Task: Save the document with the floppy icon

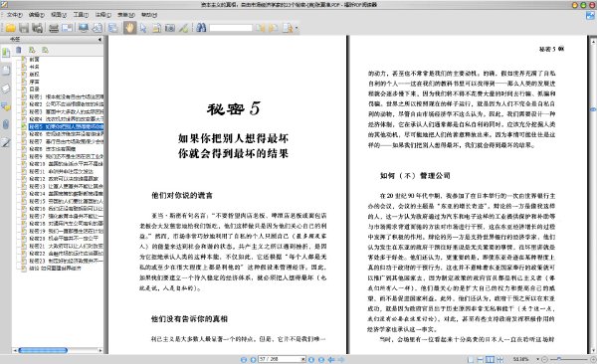Action: pyautogui.click(x=24, y=28)
